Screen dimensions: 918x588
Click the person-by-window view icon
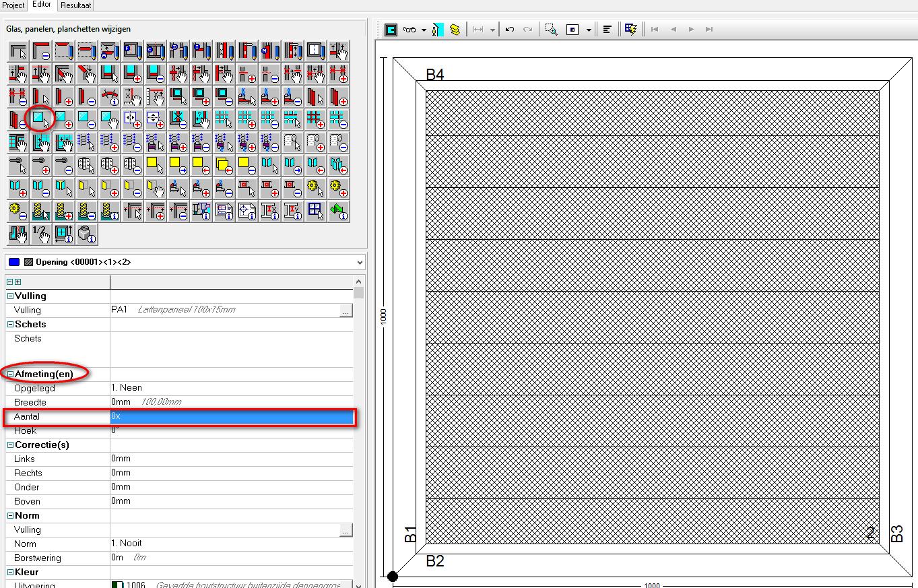[x=437, y=30]
